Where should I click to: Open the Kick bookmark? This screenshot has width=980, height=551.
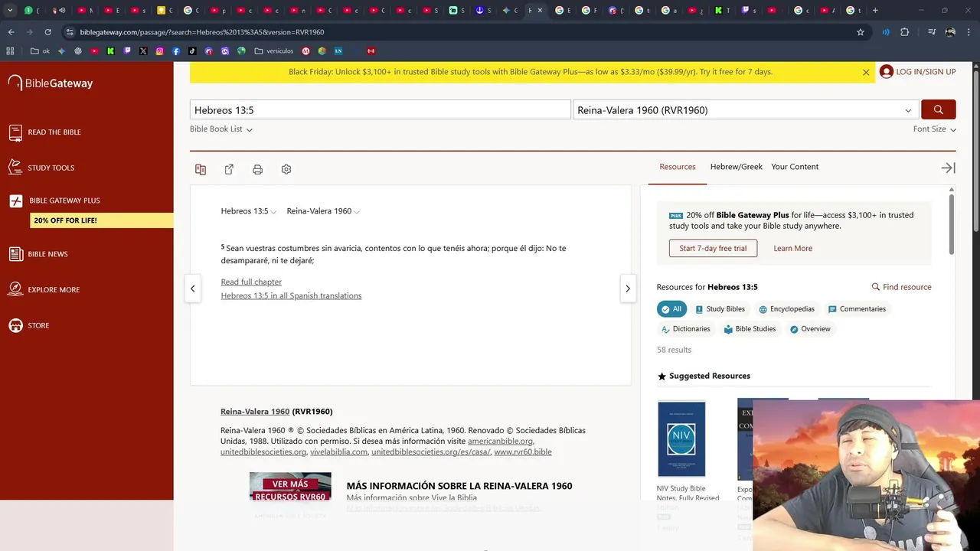111,51
